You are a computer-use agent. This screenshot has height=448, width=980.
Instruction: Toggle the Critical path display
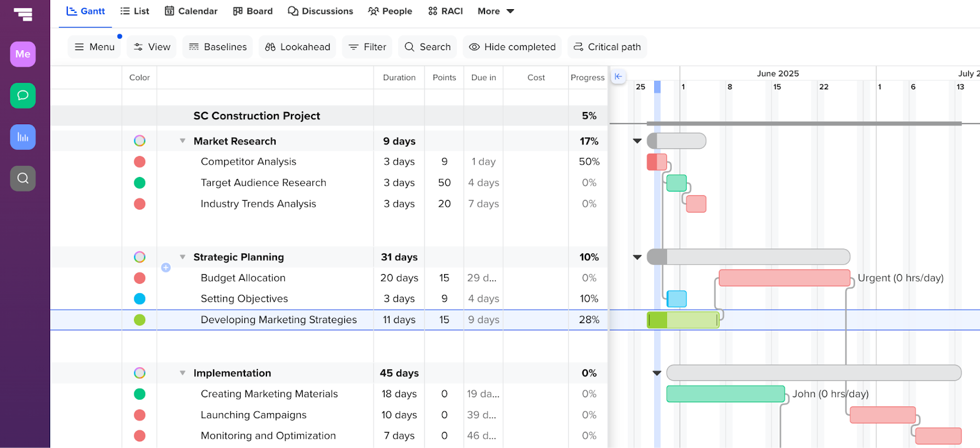click(607, 47)
